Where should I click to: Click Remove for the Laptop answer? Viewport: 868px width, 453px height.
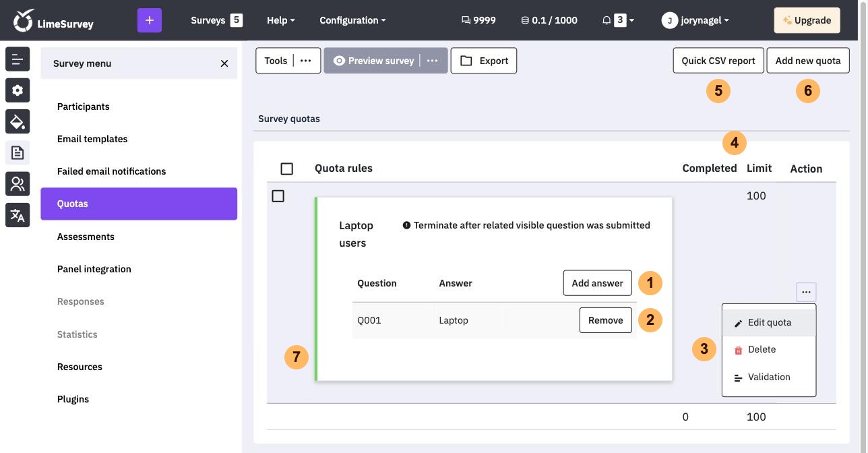click(606, 320)
